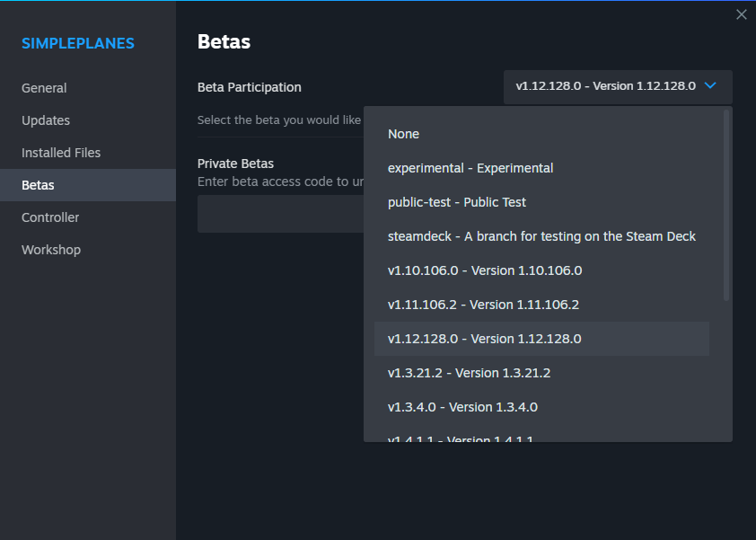Click the Private Betas label

click(235, 164)
